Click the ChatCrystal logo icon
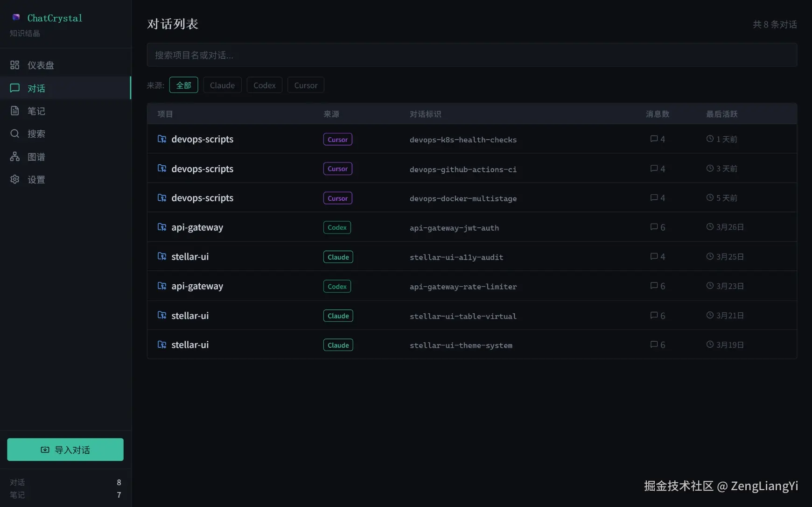 pyautogui.click(x=16, y=17)
